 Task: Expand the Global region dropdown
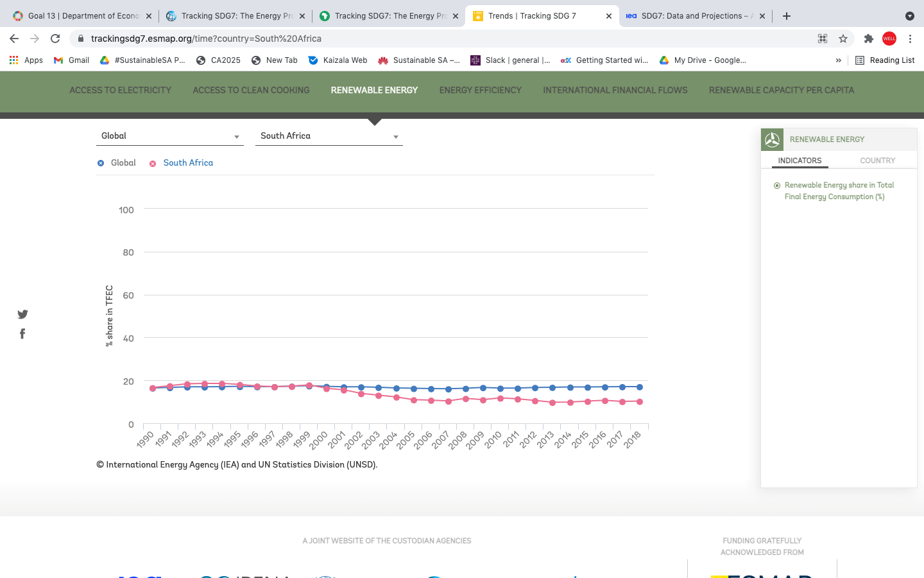tap(170, 136)
